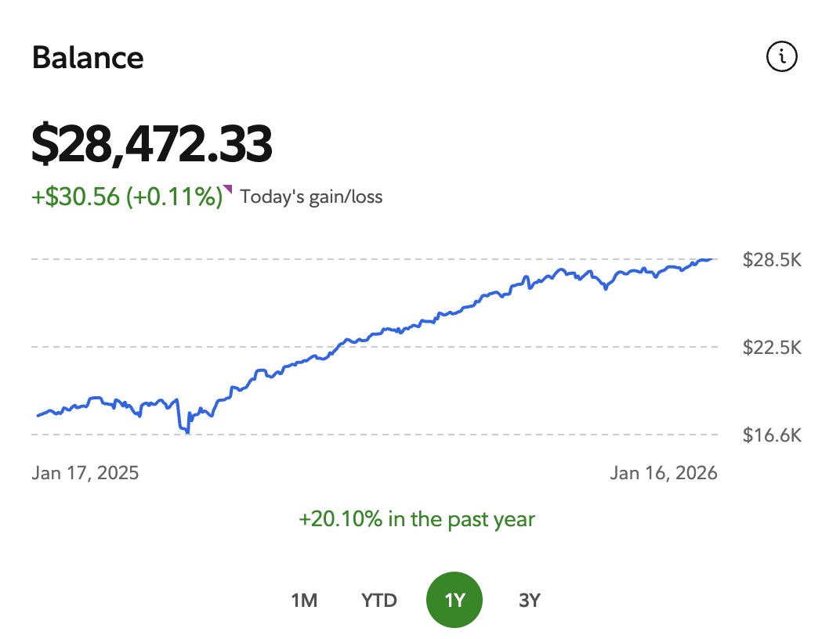Select the YTD range tab
This screenshot has width=840, height=639.
(x=379, y=601)
